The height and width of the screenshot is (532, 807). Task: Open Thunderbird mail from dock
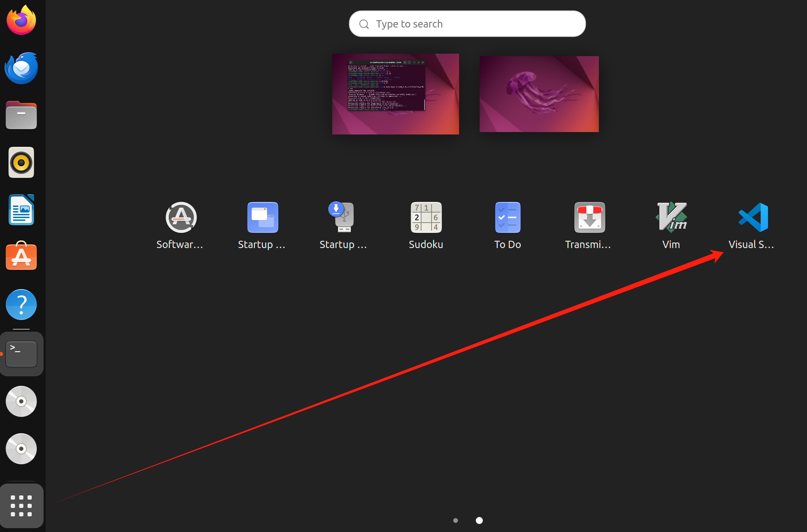(x=21, y=68)
